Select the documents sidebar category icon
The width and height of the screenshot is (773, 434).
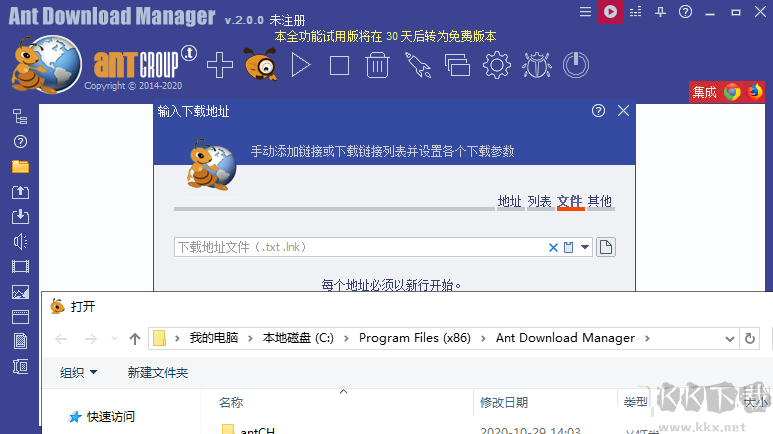(20, 341)
